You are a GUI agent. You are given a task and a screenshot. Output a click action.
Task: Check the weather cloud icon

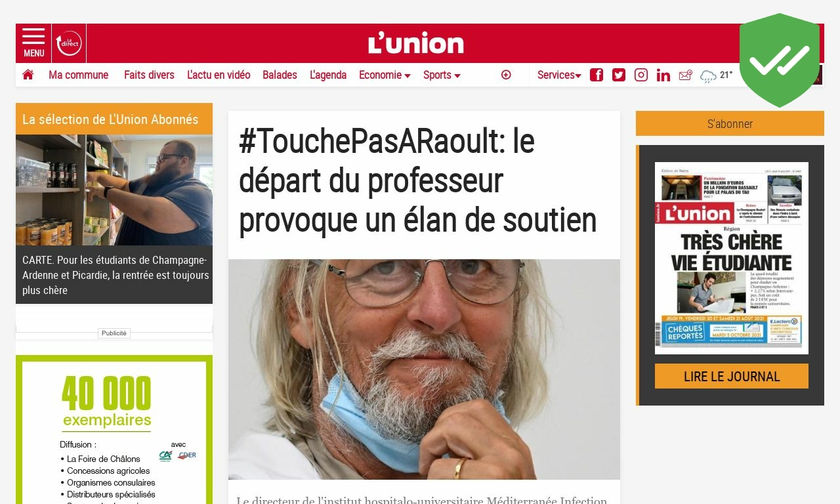(708, 76)
